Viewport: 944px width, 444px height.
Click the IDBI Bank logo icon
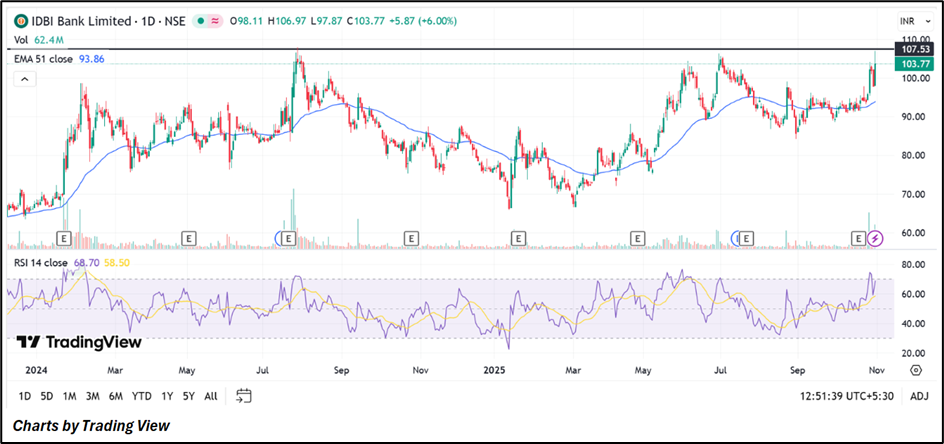pyautogui.click(x=20, y=21)
